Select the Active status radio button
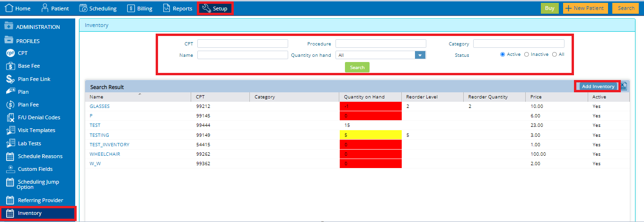This screenshot has height=222, width=644. tap(503, 54)
